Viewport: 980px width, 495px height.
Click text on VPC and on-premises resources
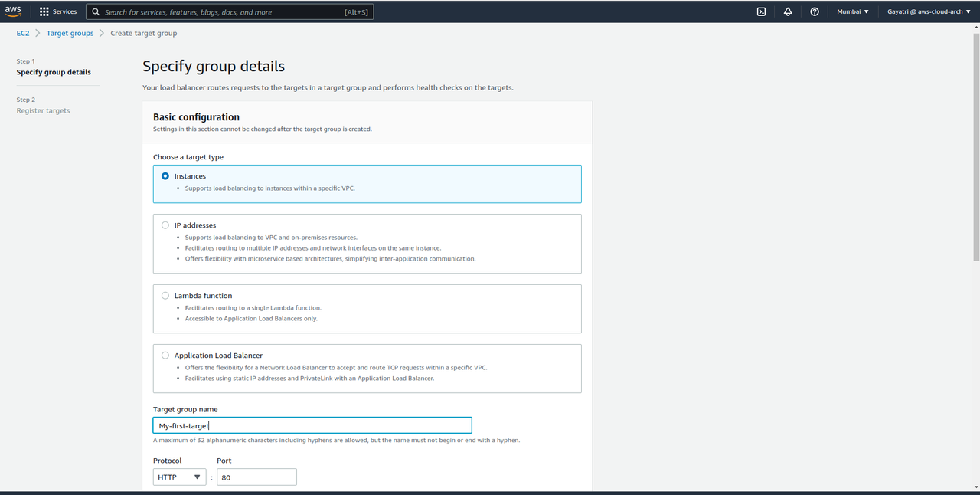pyautogui.click(x=271, y=238)
